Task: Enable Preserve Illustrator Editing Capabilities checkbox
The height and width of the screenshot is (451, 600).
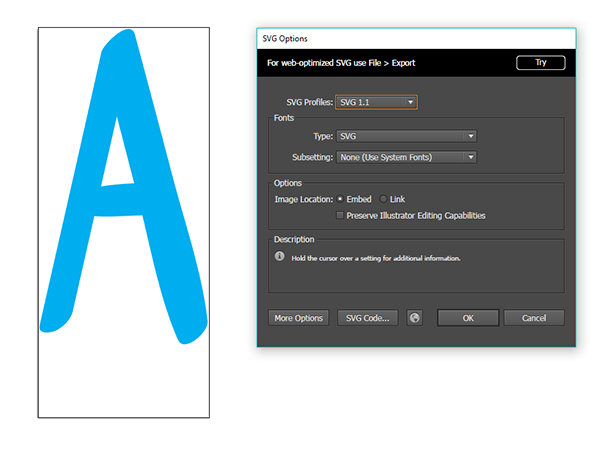Action: pyautogui.click(x=340, y=215)
